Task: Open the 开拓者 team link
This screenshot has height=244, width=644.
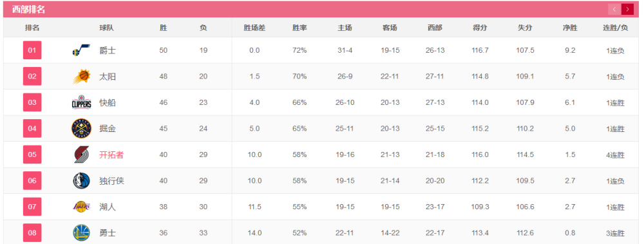Action: 111,155
